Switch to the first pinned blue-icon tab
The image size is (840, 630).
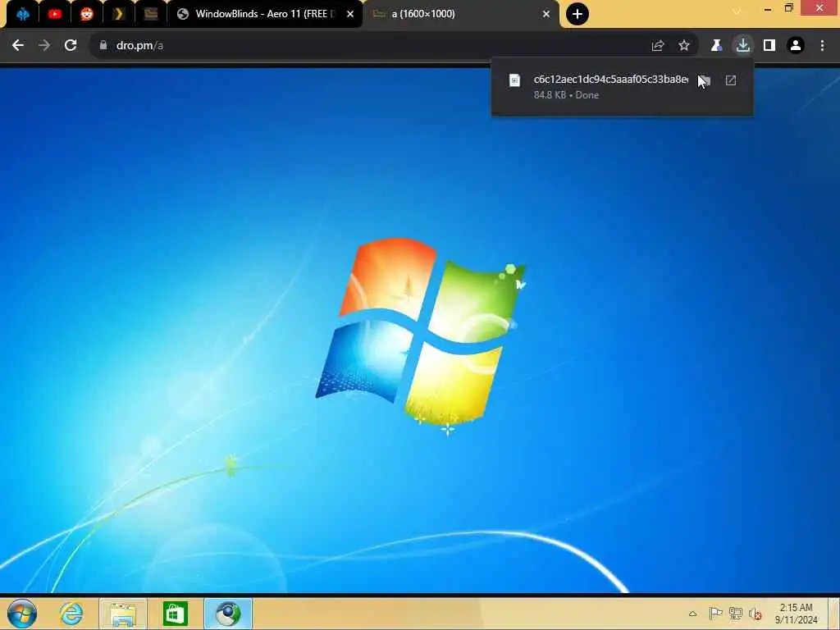pos(22,14)
